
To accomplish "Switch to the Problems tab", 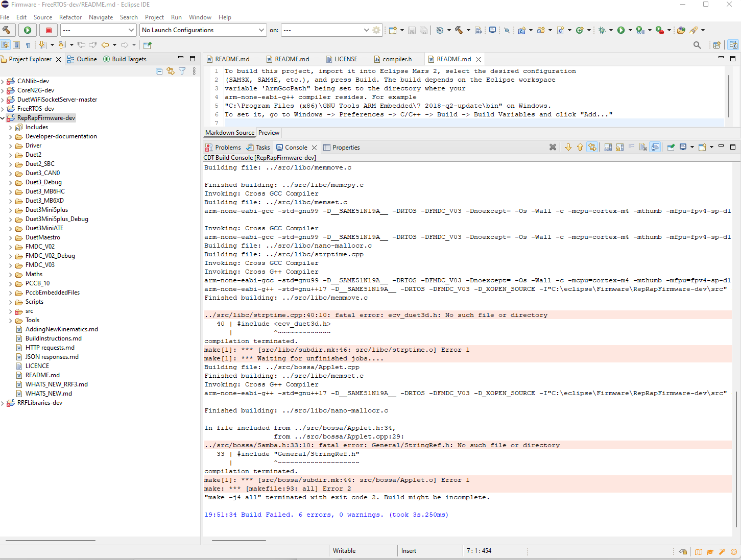I will 223,148.
